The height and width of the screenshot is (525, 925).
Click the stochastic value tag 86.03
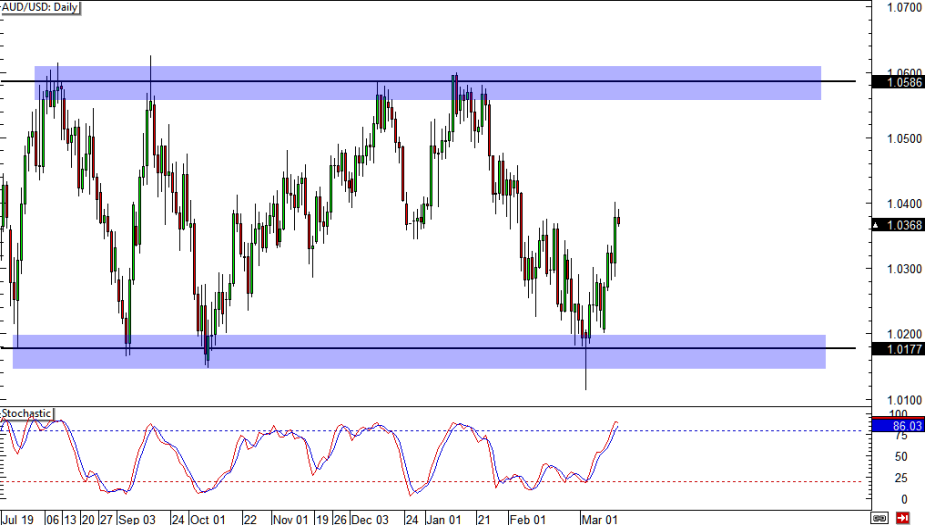(897, 425)
